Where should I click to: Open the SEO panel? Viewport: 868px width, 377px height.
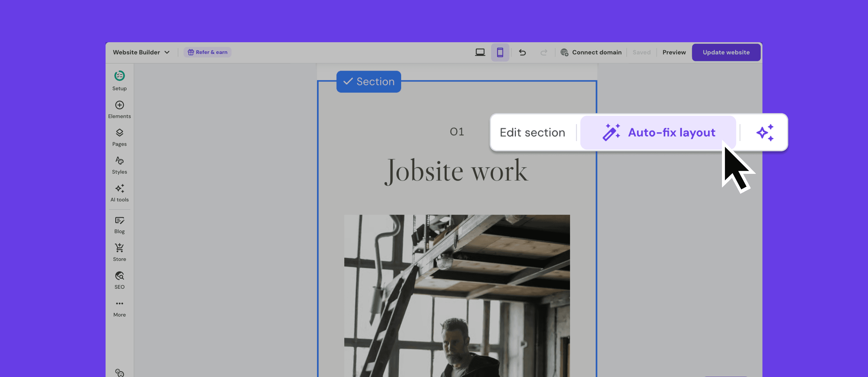tap(119, 276)
